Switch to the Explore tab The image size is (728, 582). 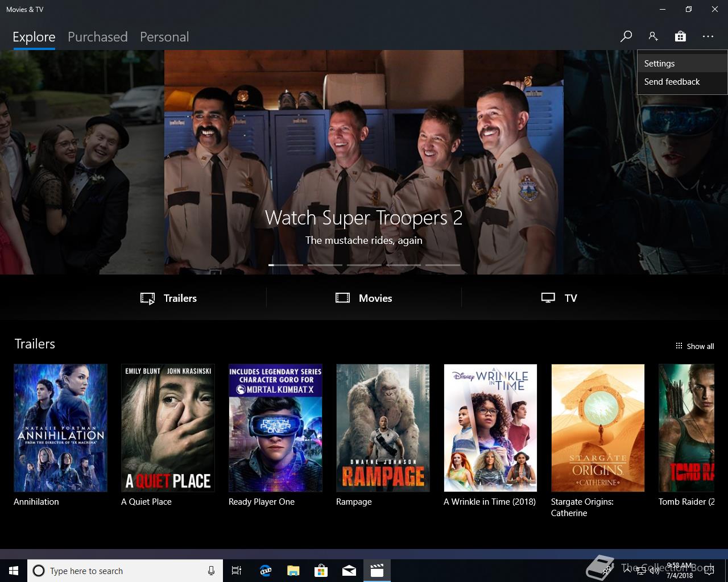[x=34, y=37]
